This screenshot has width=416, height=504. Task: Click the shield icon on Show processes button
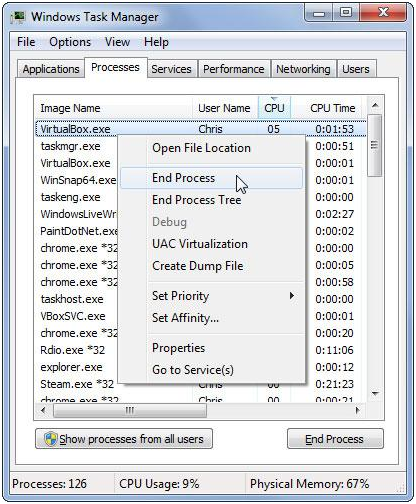pyautogui.click(x=51, y=439)
